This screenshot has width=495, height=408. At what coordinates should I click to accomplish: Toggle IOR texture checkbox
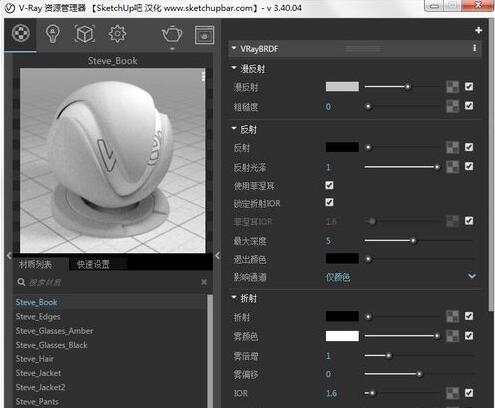pyautogui.click(x=469, y=393)
